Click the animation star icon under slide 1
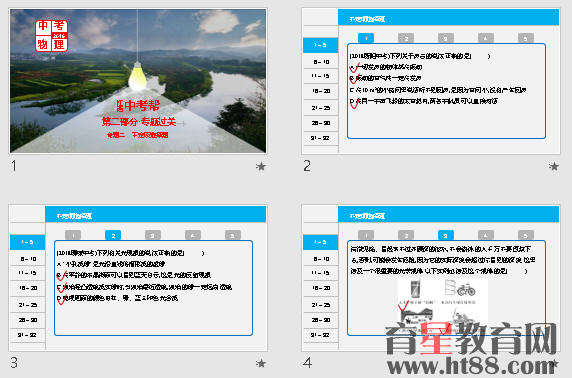This screenshot has width=572, height=378. pos(260,166)
